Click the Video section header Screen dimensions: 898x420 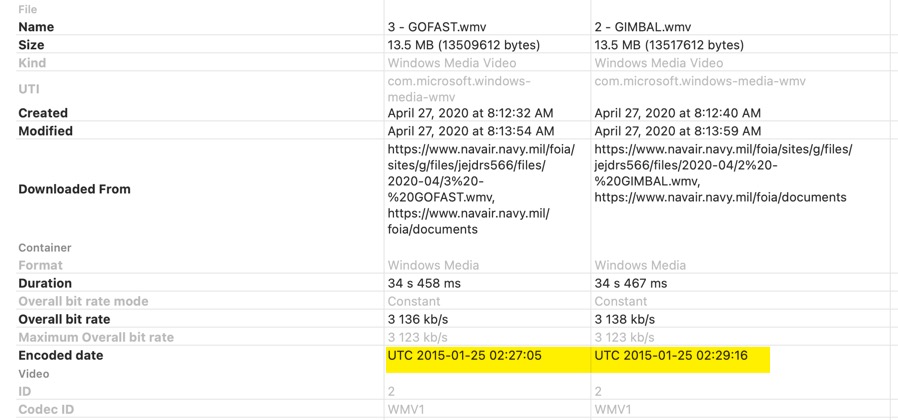click(34, 374)
